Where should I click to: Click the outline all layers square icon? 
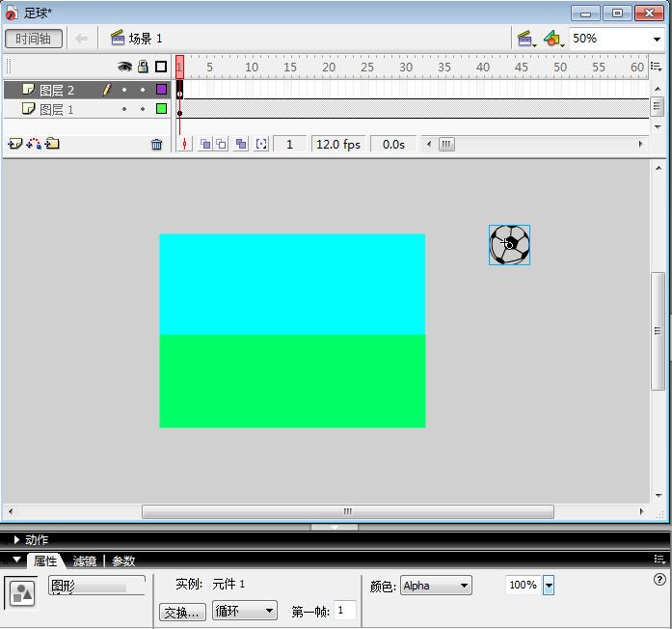click(161, 67)
